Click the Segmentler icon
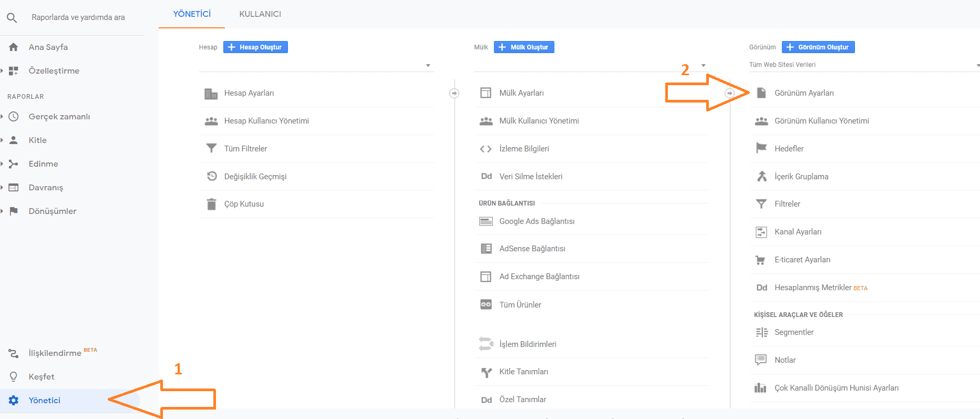The width and height of the screenshot is (980, 419). 761,332
